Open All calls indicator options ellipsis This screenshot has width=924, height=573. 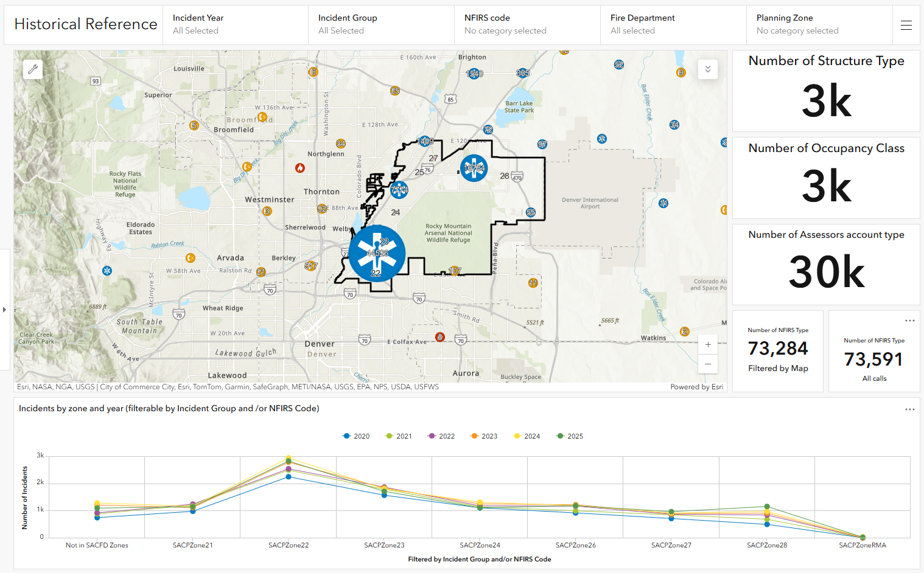click(x=909, y=321)
